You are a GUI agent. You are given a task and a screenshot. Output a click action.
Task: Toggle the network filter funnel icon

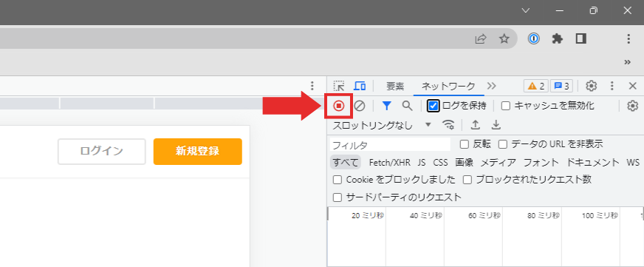(x=386, y=107)
